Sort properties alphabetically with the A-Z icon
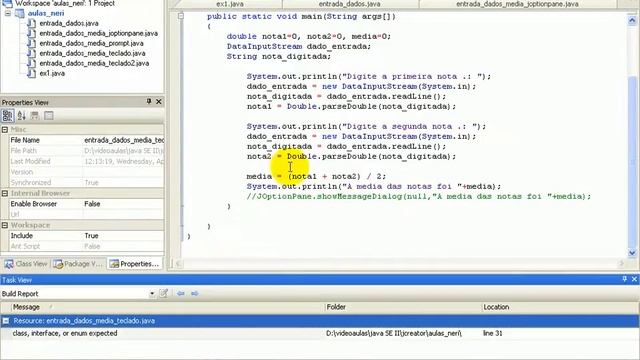Image resolution: width=640 pixels, height=360 pixels. click(22, 116)
